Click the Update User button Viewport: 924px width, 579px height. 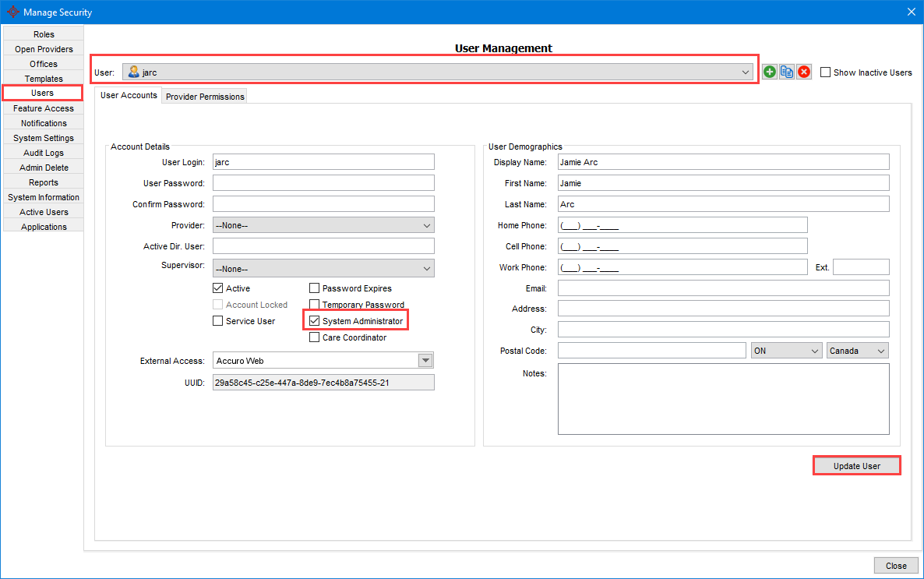click(x=856, y=465)
